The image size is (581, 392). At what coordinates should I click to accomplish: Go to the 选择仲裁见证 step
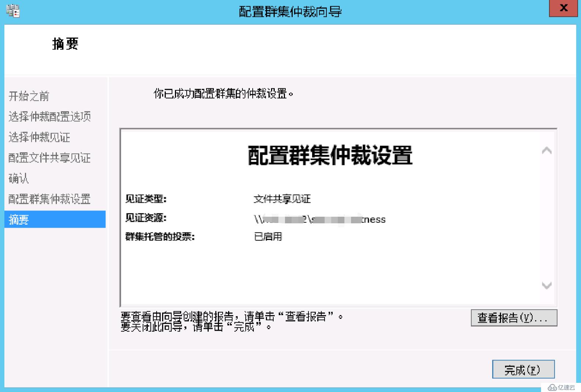pos(39,137)
